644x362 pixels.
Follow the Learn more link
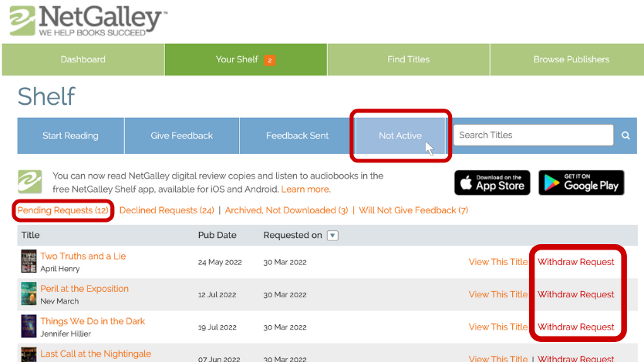[x=305, y=189]
